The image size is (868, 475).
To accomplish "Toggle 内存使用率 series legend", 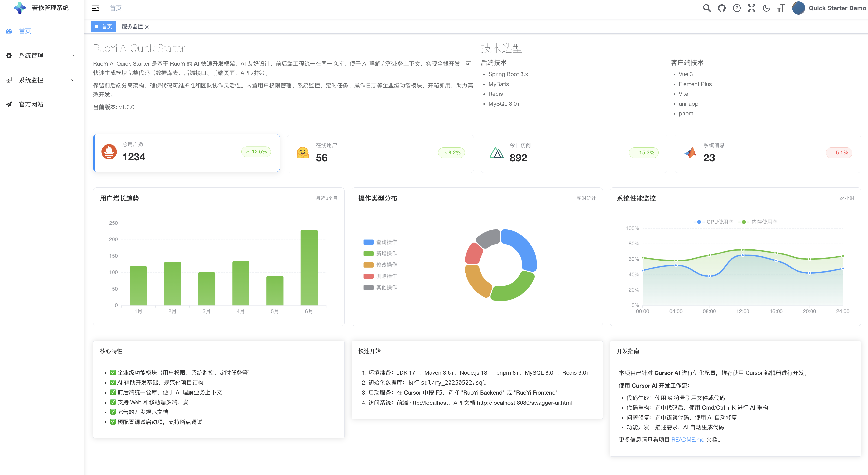I will click(758, 222).
